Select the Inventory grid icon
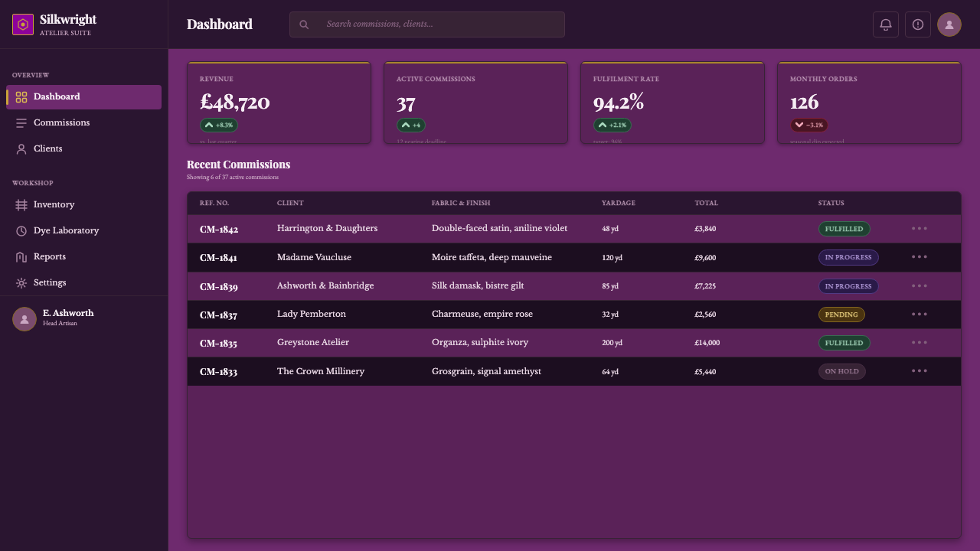The height and width of the screenshot is (551, 980). click(21, 205)
